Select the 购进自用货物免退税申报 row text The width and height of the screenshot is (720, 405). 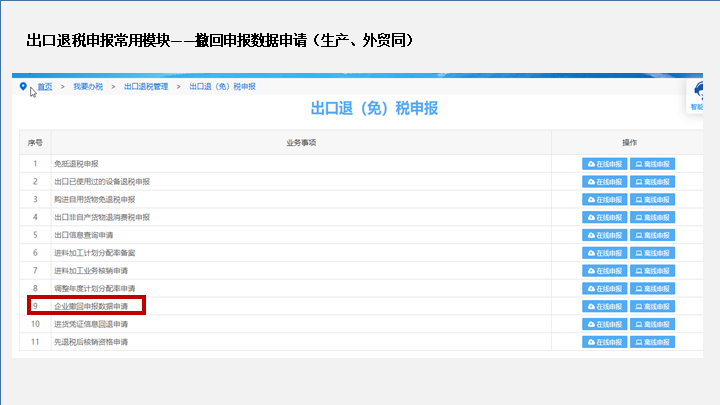point(95,200)
